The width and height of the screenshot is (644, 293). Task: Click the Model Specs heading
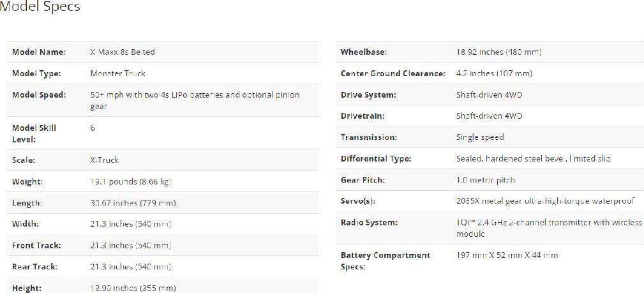tap(40, 6)
